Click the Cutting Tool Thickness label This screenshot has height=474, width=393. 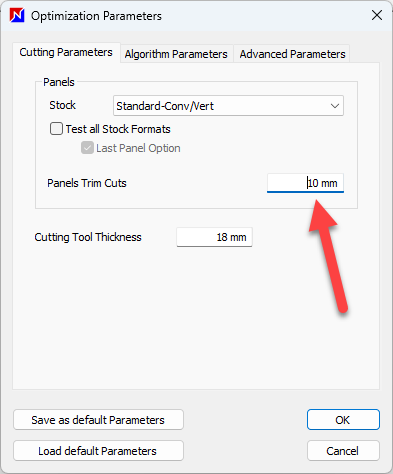pyautogui.click(x=88, y=237)
